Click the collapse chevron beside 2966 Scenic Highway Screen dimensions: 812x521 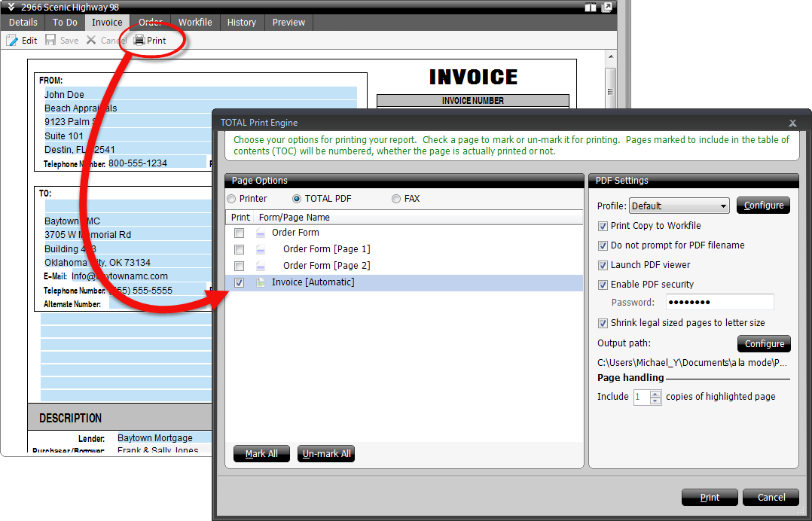(x=11, y=7)
